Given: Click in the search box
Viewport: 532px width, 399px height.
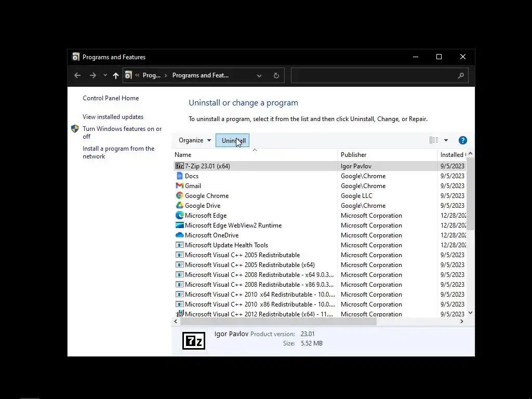Looking at the screenshot, I should (x=380, y=75).
